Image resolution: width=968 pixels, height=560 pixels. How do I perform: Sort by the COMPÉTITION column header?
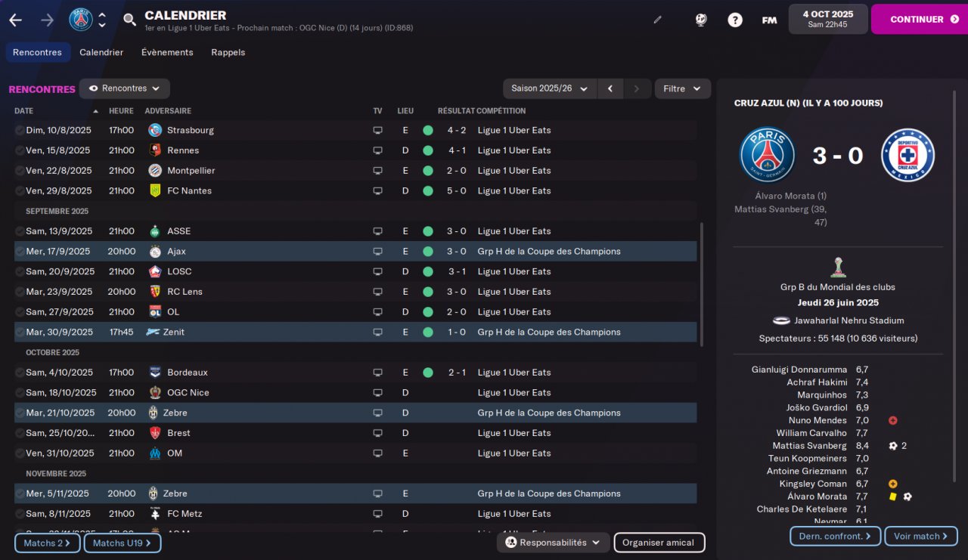[501, 111]
